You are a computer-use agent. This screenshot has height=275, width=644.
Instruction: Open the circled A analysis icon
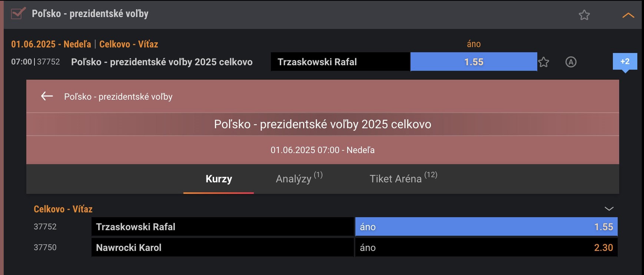[x=571, y=62]
